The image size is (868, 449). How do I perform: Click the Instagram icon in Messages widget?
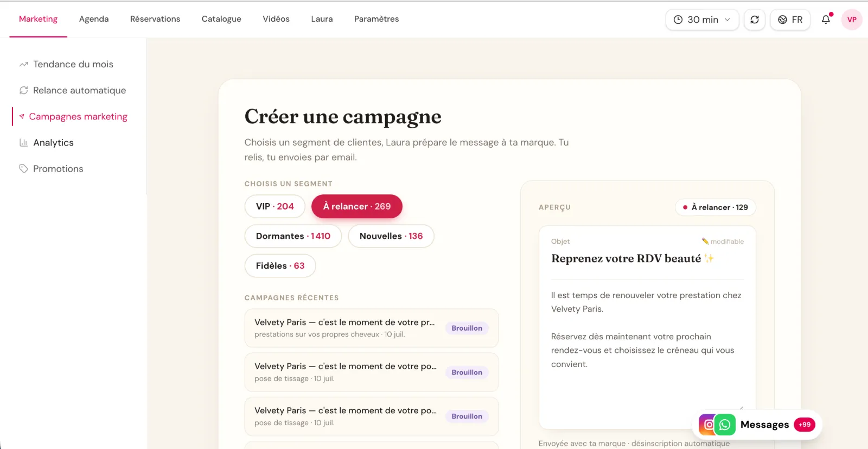[707, 425]
